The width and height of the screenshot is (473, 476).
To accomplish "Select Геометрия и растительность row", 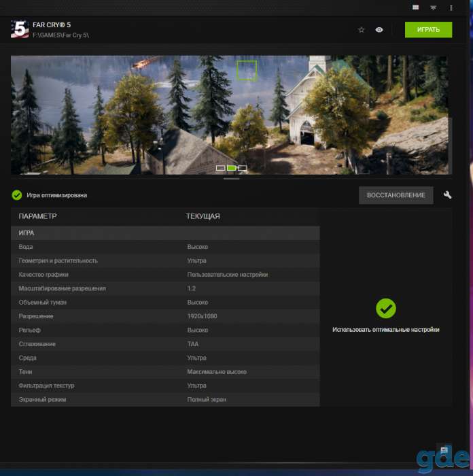I will point(165,260).
